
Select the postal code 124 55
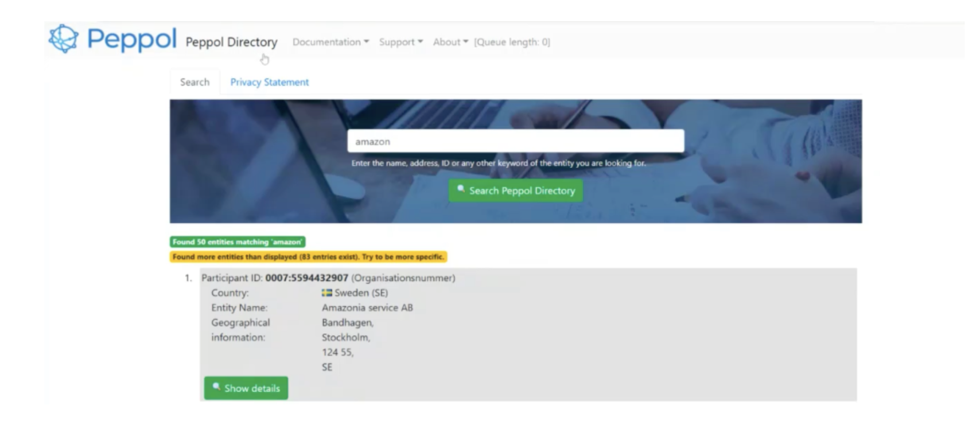[x=337, y=352]
